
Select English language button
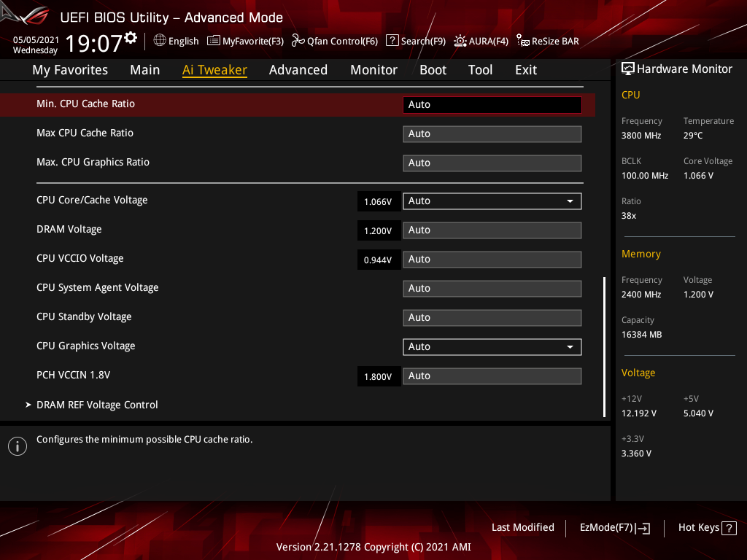pyautogui.click(x=183, y=41)
